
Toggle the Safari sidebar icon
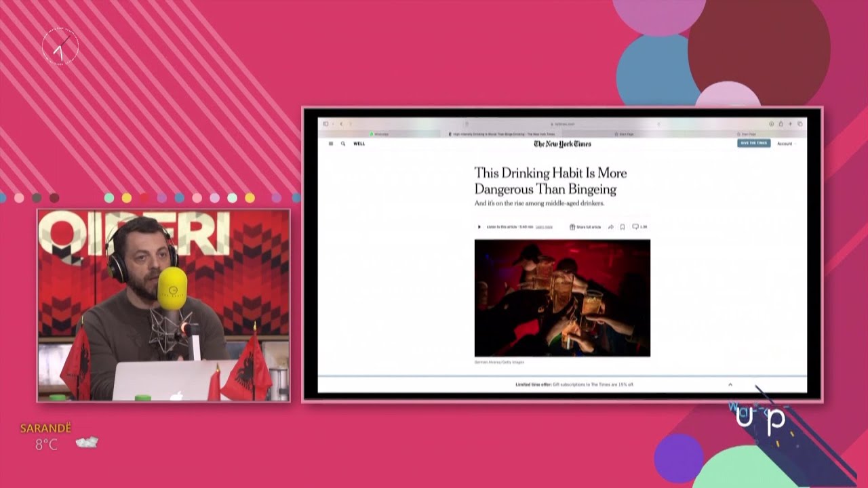pyautogui.click(x=326, y=124)
